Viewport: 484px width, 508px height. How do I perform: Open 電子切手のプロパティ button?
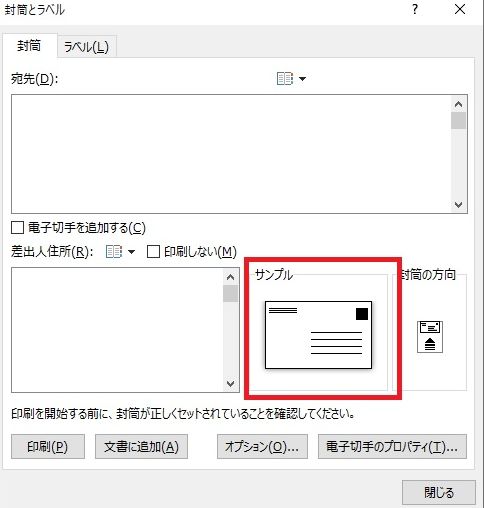click(392, 446)
